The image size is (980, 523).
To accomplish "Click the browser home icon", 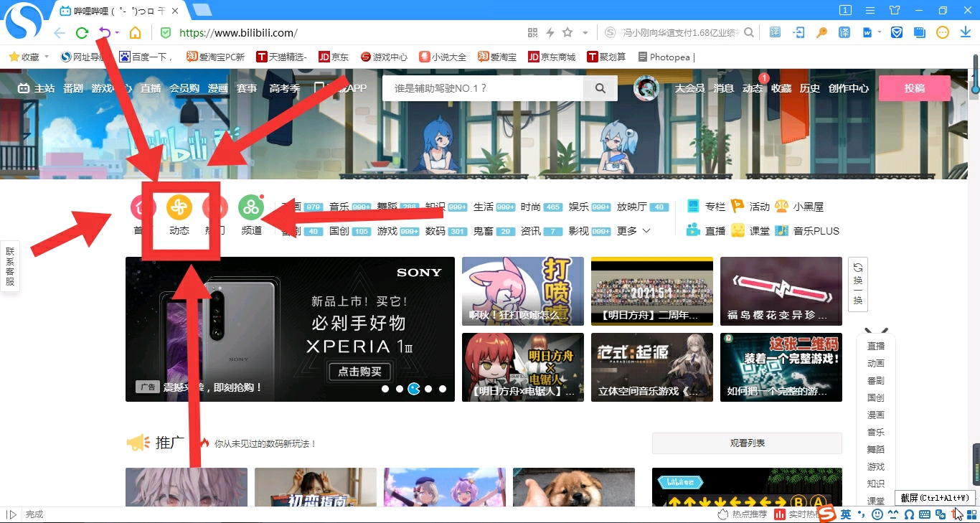I will tap(135, 33).
